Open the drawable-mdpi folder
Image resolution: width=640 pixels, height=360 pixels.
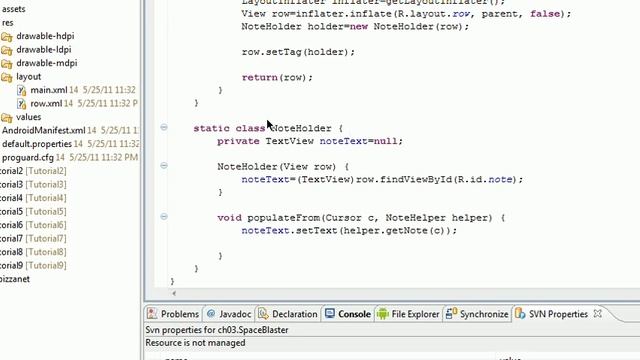(47, 63)
